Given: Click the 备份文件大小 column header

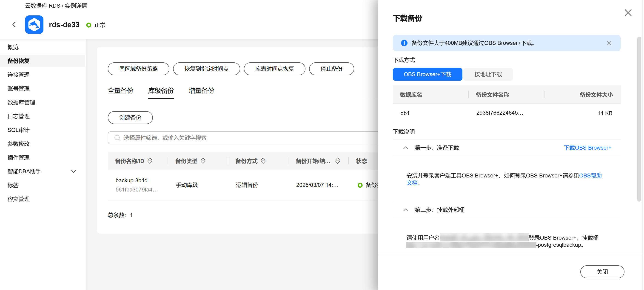Looking at the screenshot, I should (x=596, y=95).
